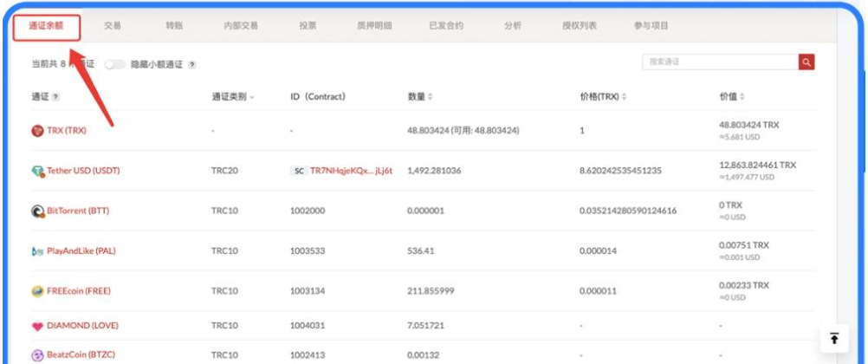Click the LOVE quantity 7.051721
868x364 pixels.
(425, 326)
